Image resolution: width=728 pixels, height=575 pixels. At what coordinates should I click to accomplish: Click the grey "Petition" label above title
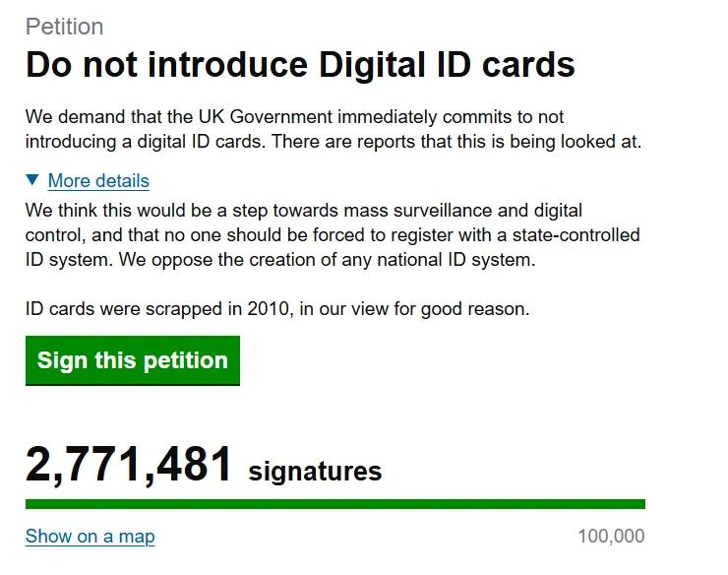click(x=64, y=27)
